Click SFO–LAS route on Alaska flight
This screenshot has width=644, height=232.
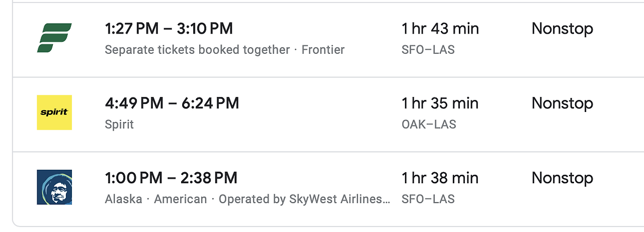428,199
